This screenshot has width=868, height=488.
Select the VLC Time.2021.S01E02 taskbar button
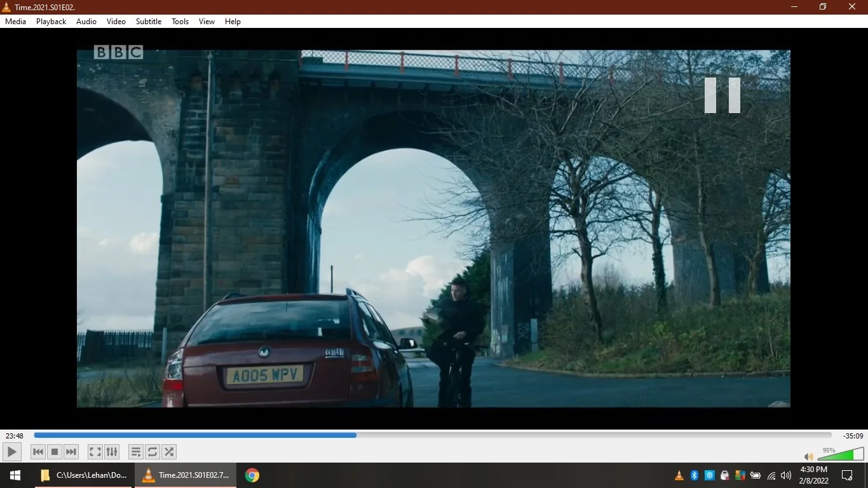coord(186,475)
